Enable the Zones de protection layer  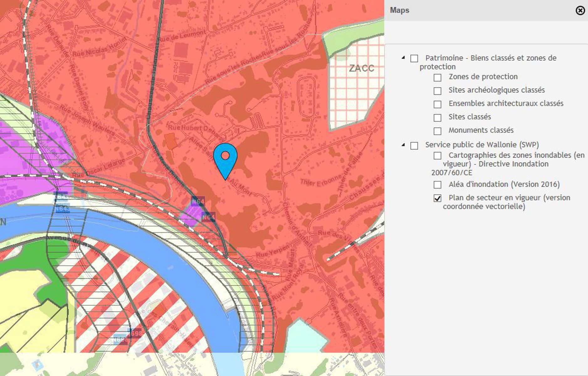click(x=437, y=77)
